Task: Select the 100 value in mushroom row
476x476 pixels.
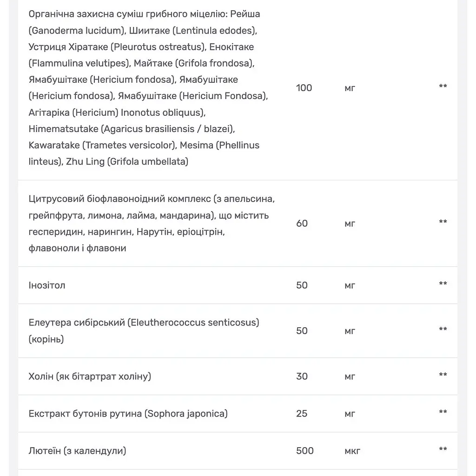Action: click(304, 88)
